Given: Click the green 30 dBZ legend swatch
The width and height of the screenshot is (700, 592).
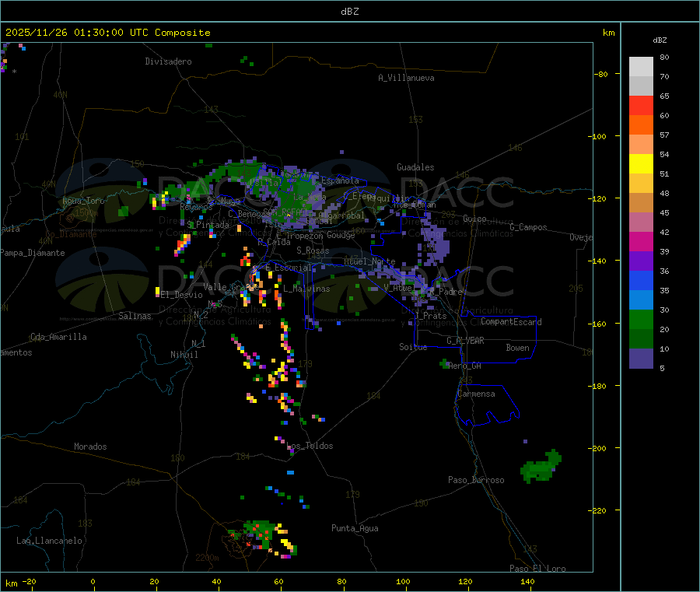Looking at the screenshot, I should point(641,319).
